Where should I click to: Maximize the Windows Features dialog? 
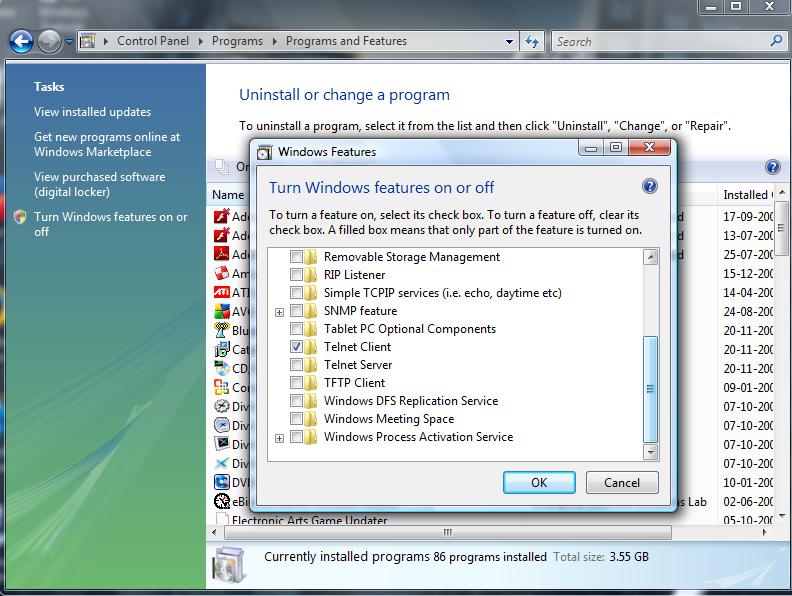(x=616, y=147)
